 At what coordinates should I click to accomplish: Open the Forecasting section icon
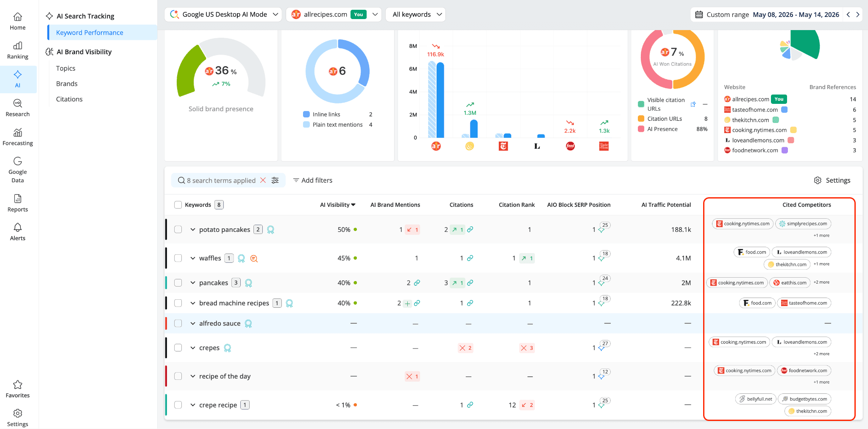coord(17,132)
